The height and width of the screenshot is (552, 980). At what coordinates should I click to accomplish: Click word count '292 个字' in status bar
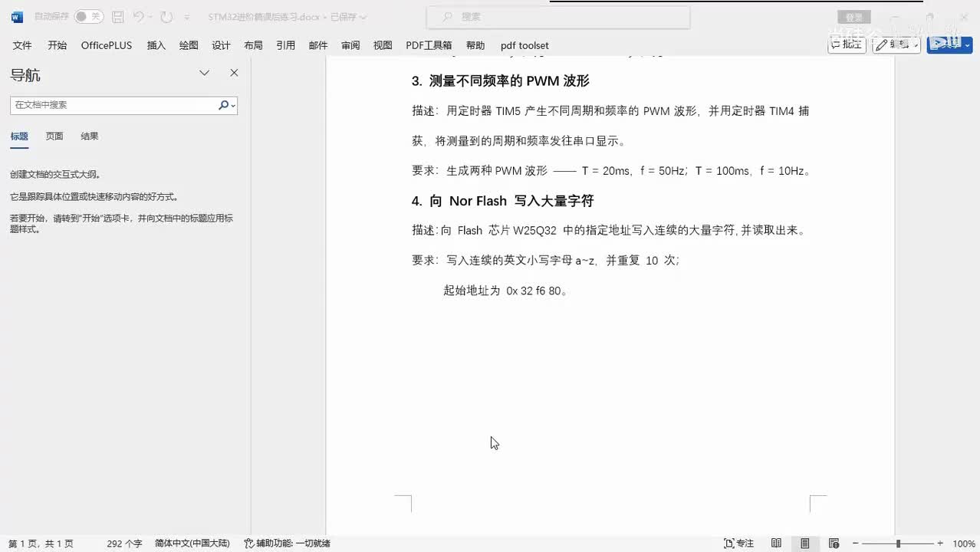124,544
